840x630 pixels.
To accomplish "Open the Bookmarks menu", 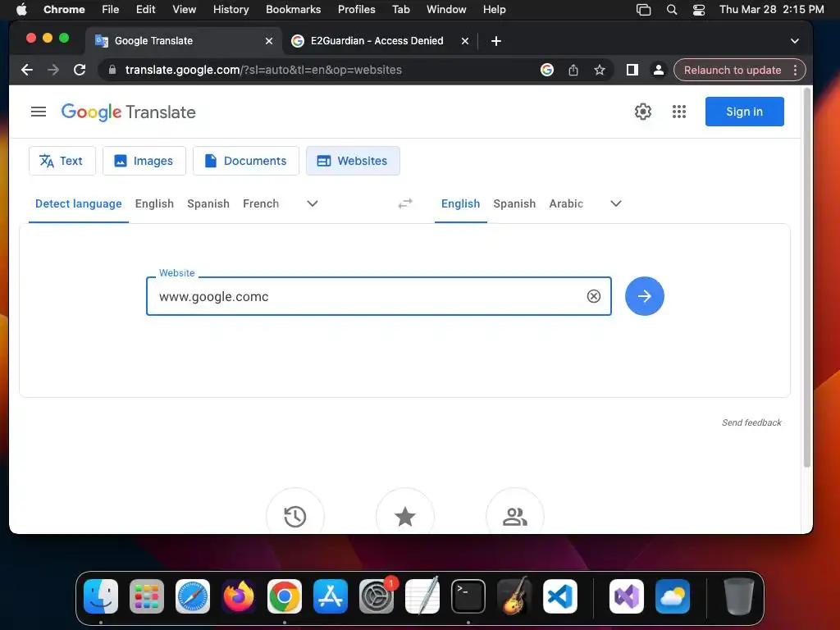I will (x=293, y=10).
